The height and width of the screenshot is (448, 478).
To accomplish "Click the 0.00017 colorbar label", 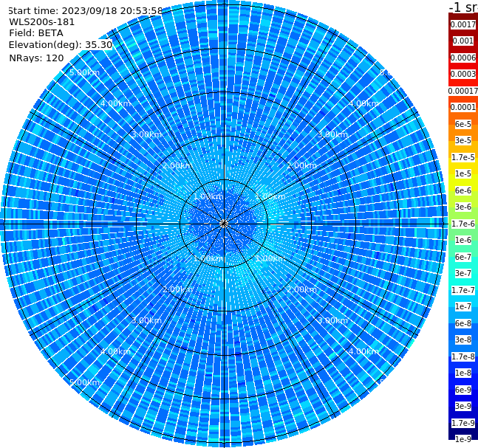I will pos(463,91).
